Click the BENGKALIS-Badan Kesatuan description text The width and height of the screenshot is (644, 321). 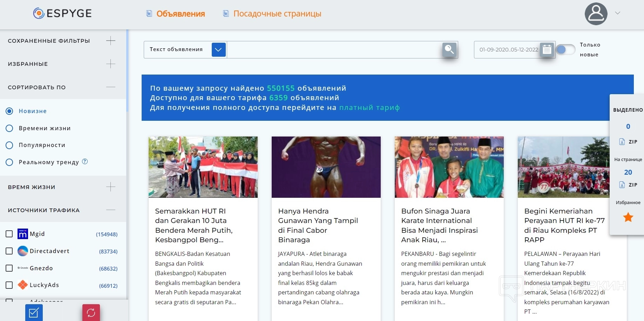198,278
